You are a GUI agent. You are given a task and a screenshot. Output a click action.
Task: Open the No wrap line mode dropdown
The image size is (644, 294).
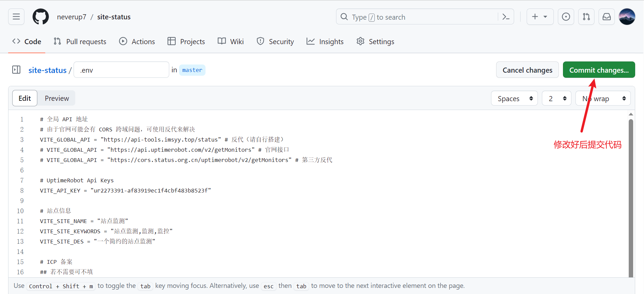coord(603,98)
